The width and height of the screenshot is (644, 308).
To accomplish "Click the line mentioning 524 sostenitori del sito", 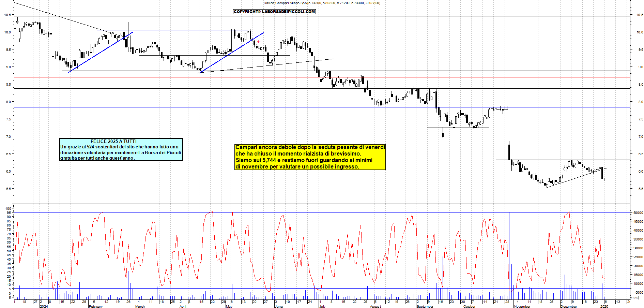I will [x=119, y=147].
